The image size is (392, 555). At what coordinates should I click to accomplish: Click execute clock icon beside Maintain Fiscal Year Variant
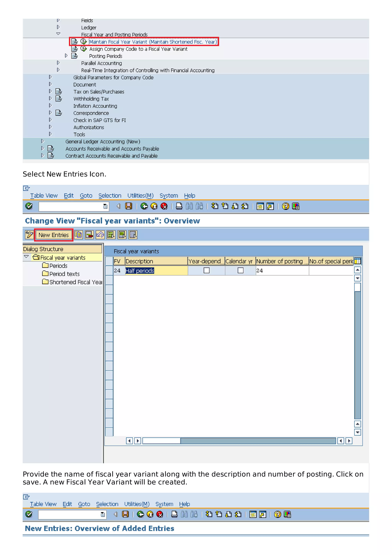pos(84,42)
